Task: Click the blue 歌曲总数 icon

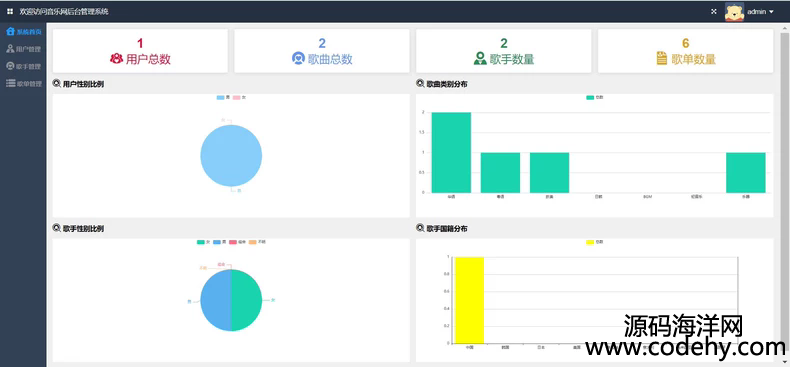Action: [298, 58]
